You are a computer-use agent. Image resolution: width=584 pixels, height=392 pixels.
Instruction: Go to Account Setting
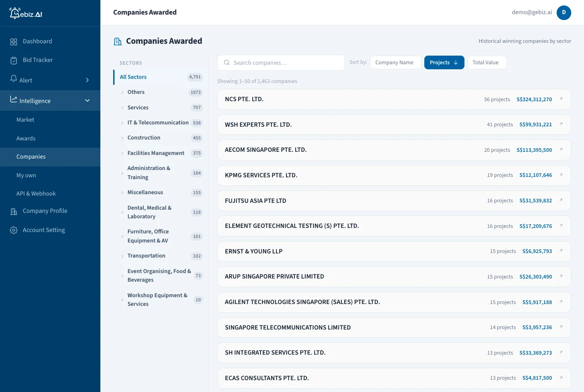[50, 230]
